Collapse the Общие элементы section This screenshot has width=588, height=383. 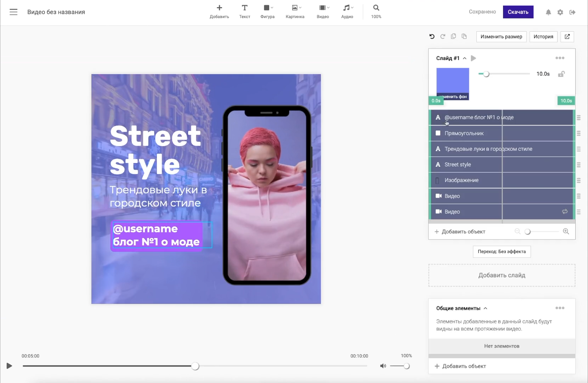coord(485,308)
